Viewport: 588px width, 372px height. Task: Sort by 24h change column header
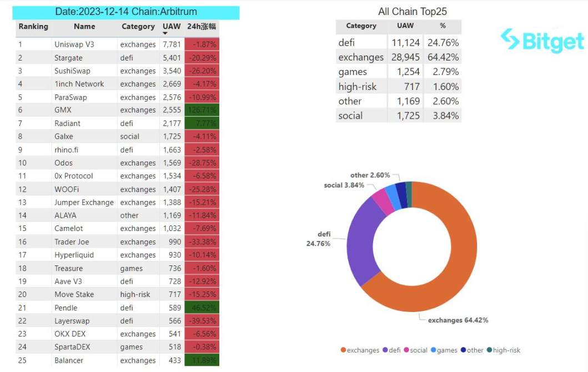click(202, 27)
